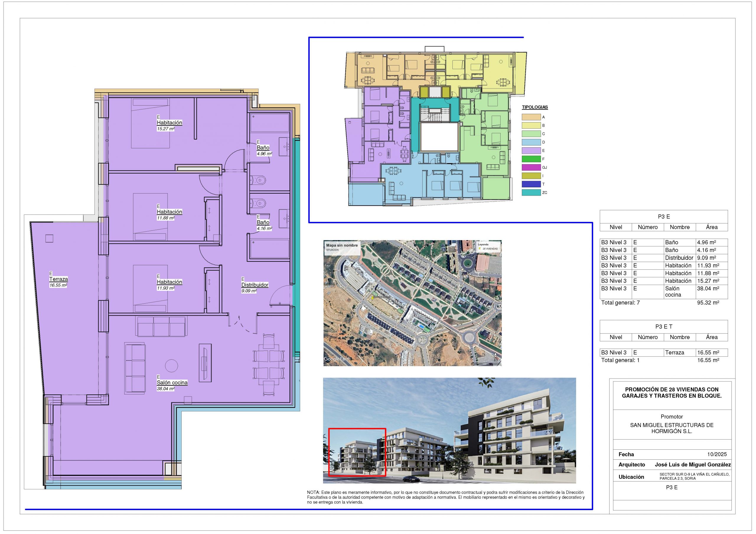
Task: Click the Terraza room label
Action: (x=58, y=279)
